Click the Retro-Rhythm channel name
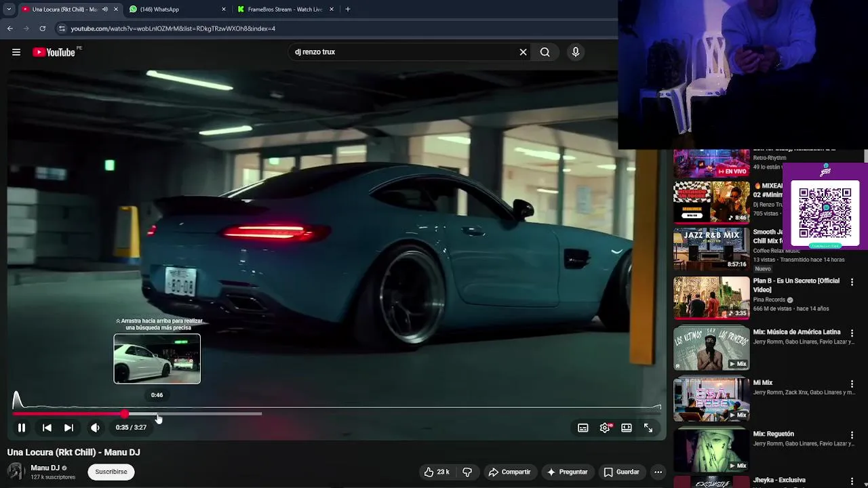 pyautogui.click(x=770, y=158)
